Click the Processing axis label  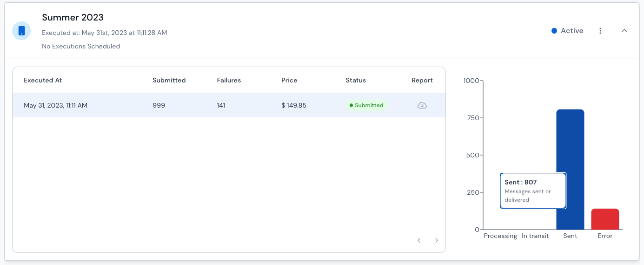point(500,236)
